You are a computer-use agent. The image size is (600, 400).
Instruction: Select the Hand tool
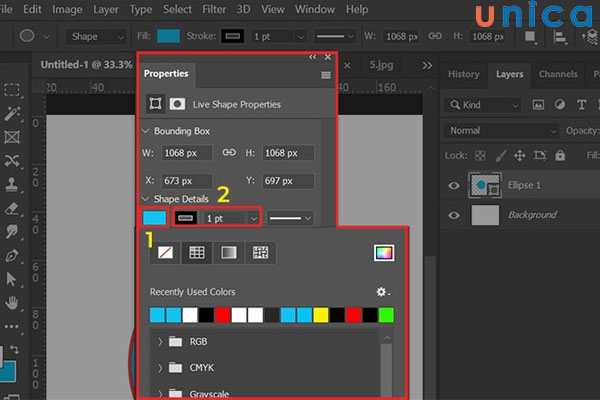click(x=12, y=303)
